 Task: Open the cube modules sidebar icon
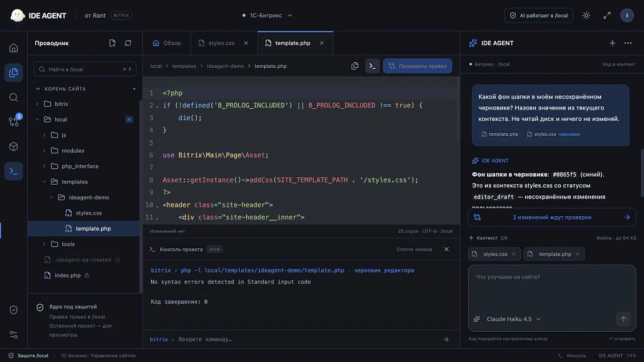point(14,146)
